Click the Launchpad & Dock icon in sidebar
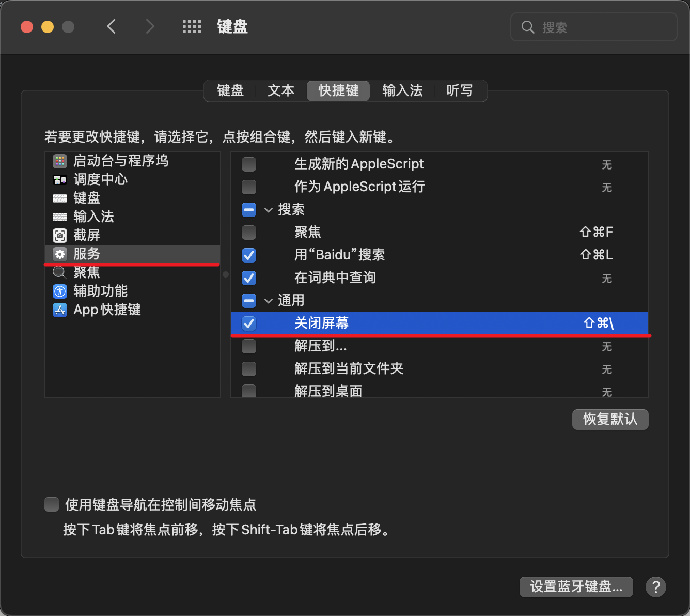 pos(60,161)
